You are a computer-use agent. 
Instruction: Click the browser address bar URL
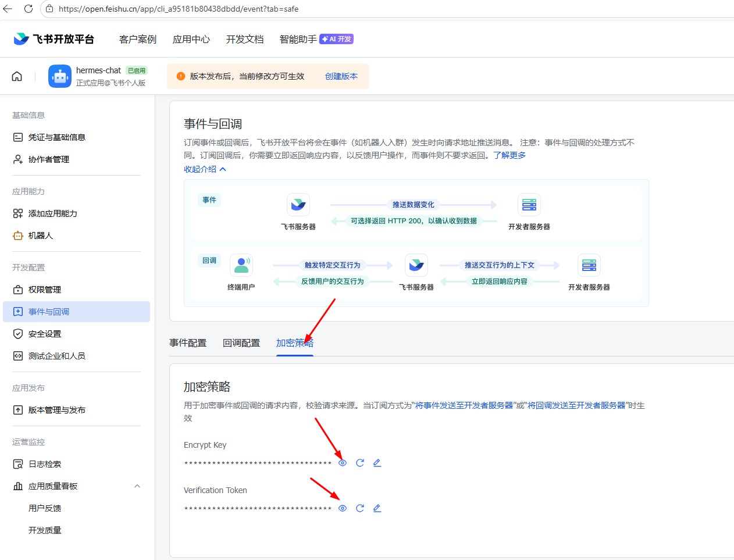click(178, 9)
